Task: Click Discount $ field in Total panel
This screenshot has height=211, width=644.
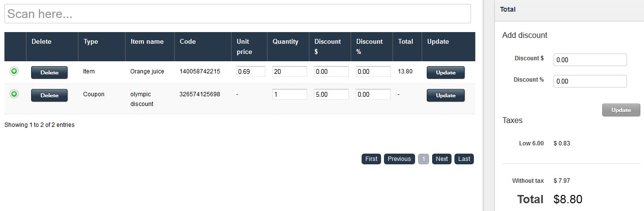Action: [x=590, y=60]
